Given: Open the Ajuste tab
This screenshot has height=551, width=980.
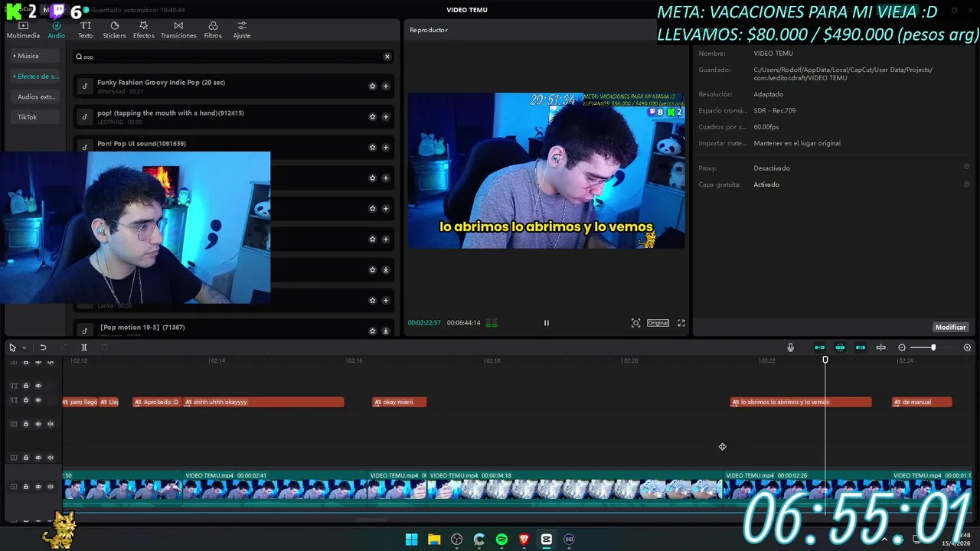Looking at the screenshot, I should 242,30.
